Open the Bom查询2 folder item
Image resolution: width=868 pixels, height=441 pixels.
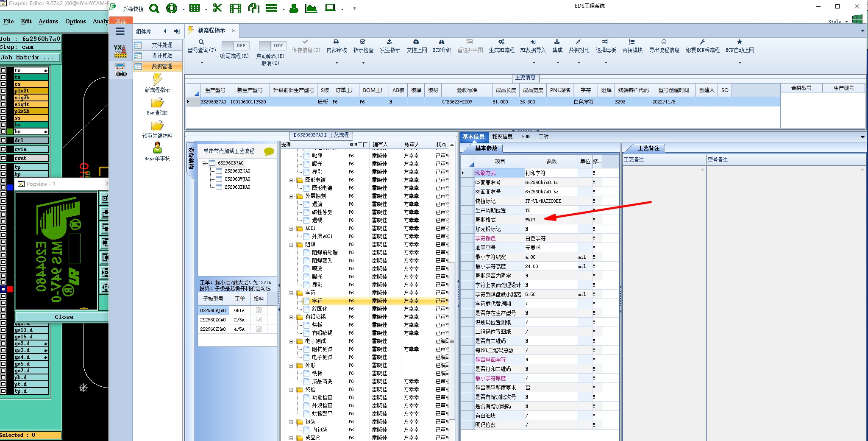pos(157,106)
